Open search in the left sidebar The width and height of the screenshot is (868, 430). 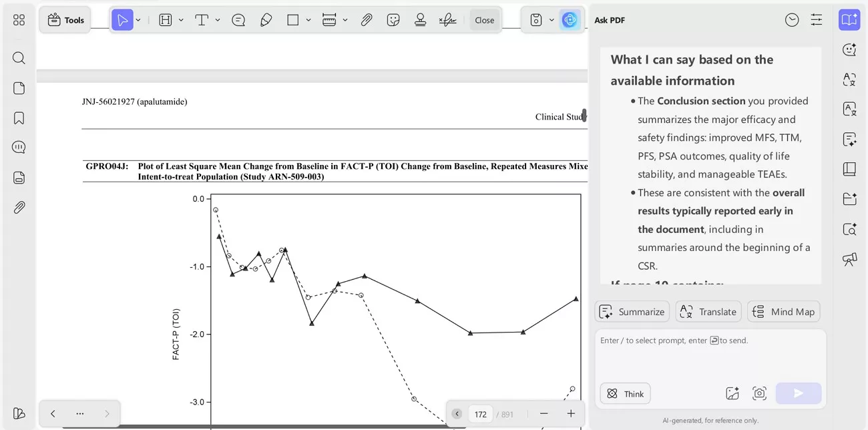point(18,57)
